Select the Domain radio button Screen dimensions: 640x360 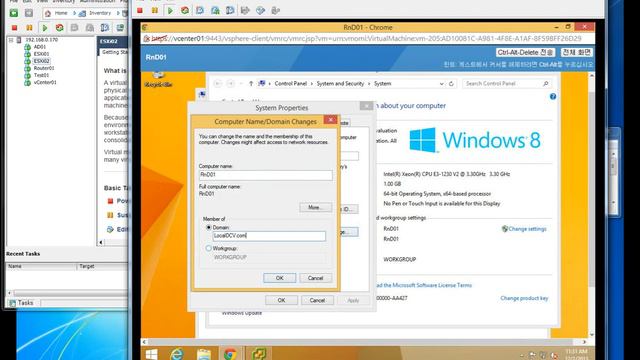coord(209,227)
